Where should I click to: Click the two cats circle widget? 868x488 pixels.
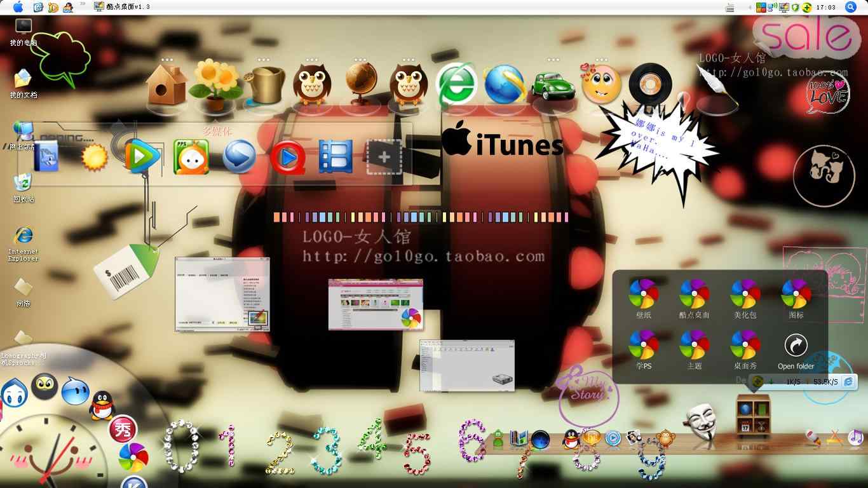[x=824, y=176]
